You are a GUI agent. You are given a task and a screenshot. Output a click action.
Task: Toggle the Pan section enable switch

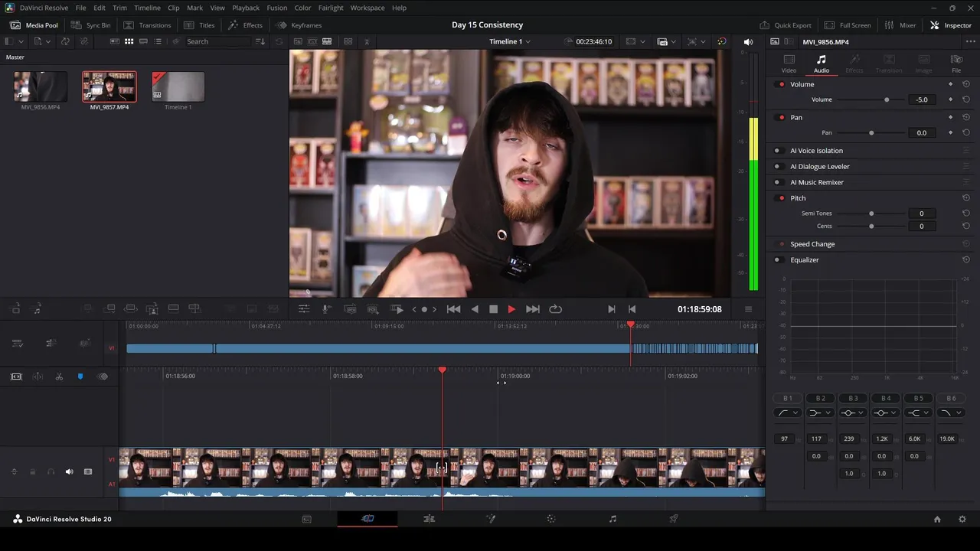781,117
